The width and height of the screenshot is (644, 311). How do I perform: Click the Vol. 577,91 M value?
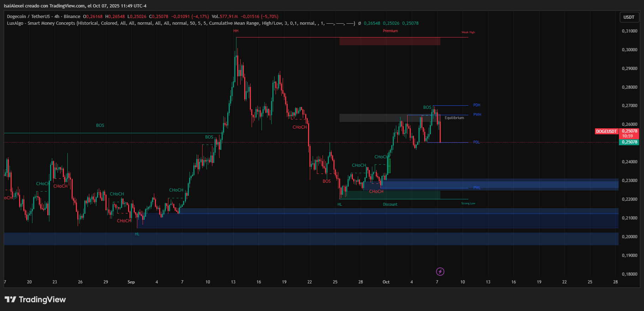point(225,17)
